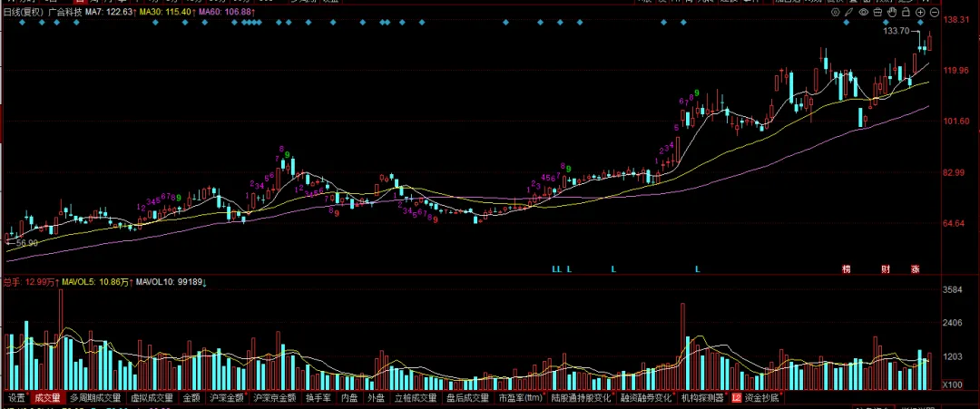Select the 外盘 indicator tab
This screenshot has height=409, width=980.
377,398
